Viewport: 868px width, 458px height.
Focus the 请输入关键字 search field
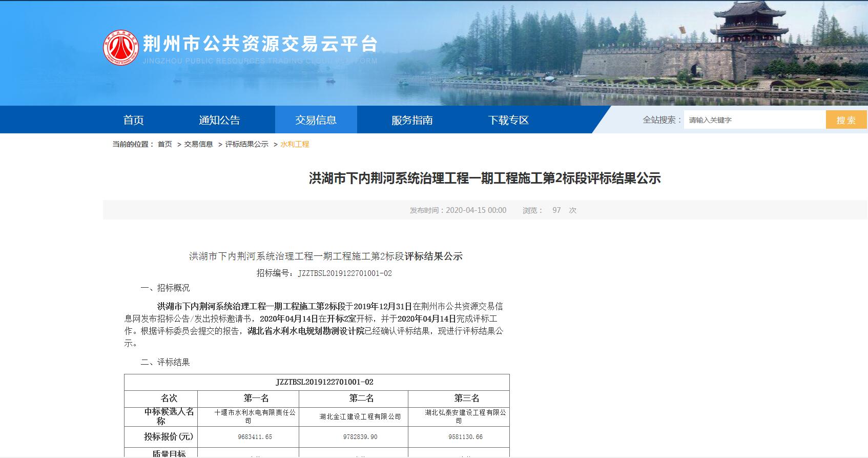click(753, 120)
